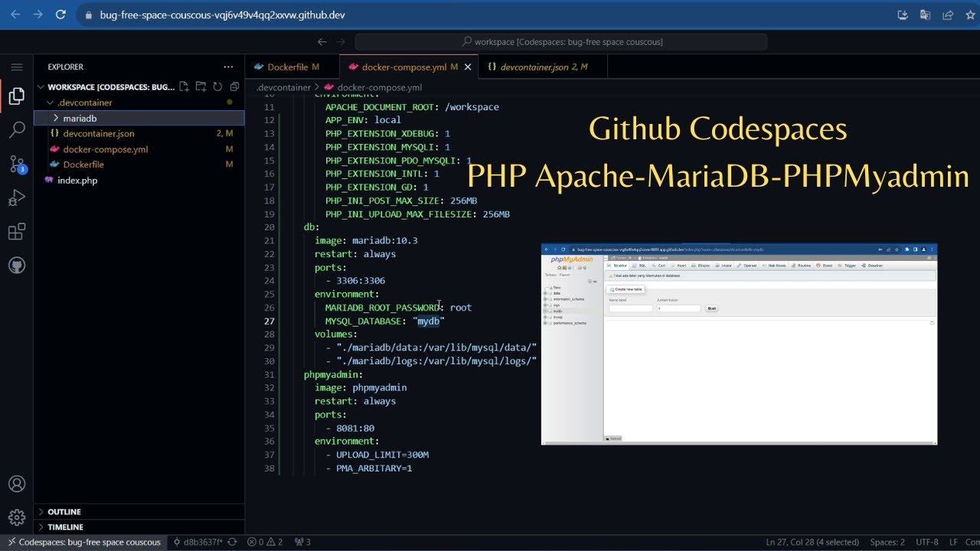Open devcontainer.json in the file tree
The image size is (980, 551).
(99, 134)
